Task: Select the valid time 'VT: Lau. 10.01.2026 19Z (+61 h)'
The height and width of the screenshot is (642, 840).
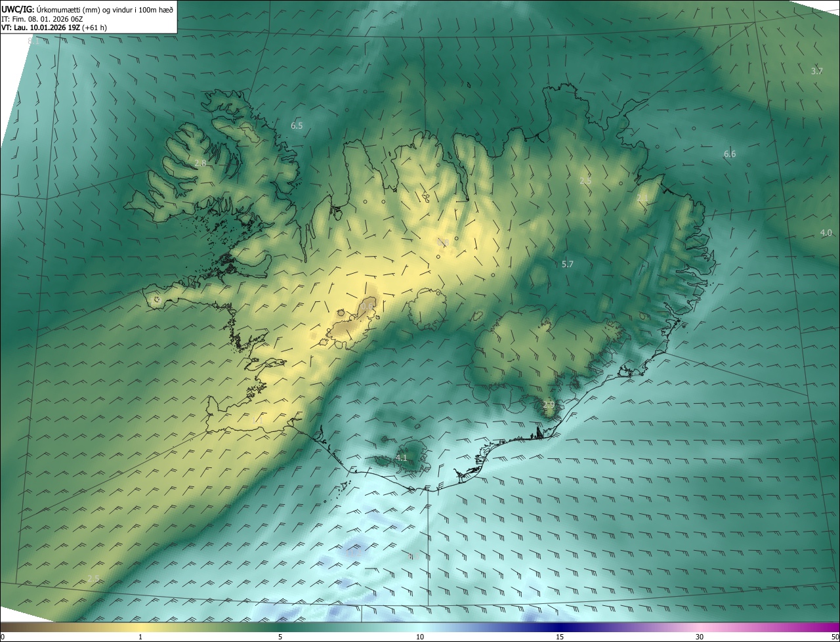Action: (x=54, y=28)
